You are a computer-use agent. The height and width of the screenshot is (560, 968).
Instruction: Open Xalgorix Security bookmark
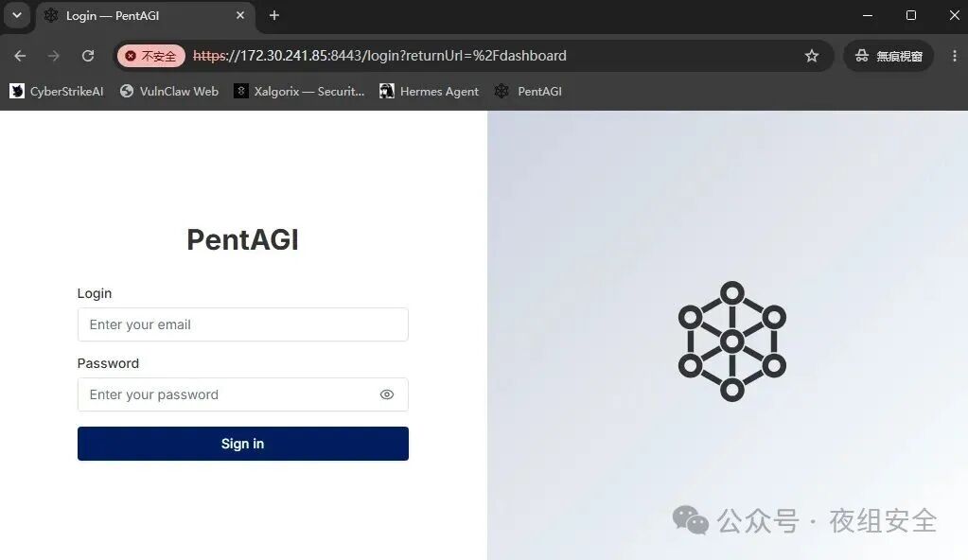click(x=299, y=92)
